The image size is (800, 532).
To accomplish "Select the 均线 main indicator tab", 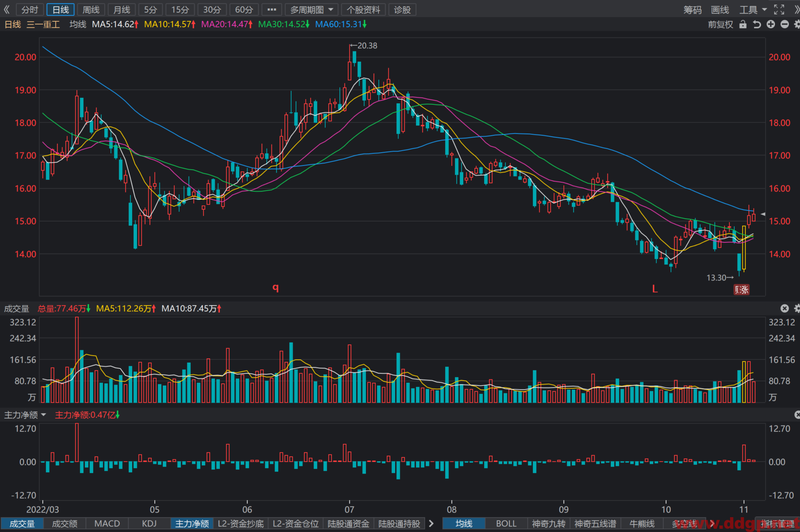I will (x=464, y=524).
